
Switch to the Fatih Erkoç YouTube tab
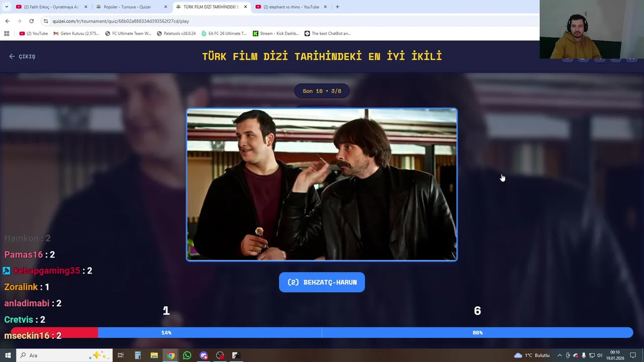tap(50, 7)
